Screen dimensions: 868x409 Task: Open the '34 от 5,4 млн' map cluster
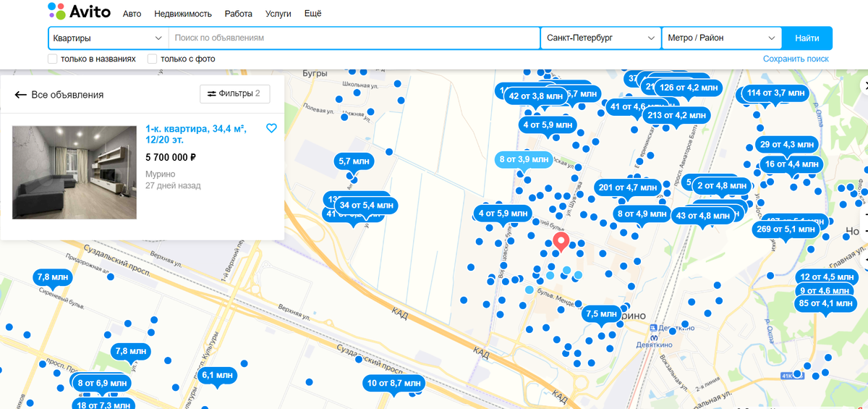point(366,206)
